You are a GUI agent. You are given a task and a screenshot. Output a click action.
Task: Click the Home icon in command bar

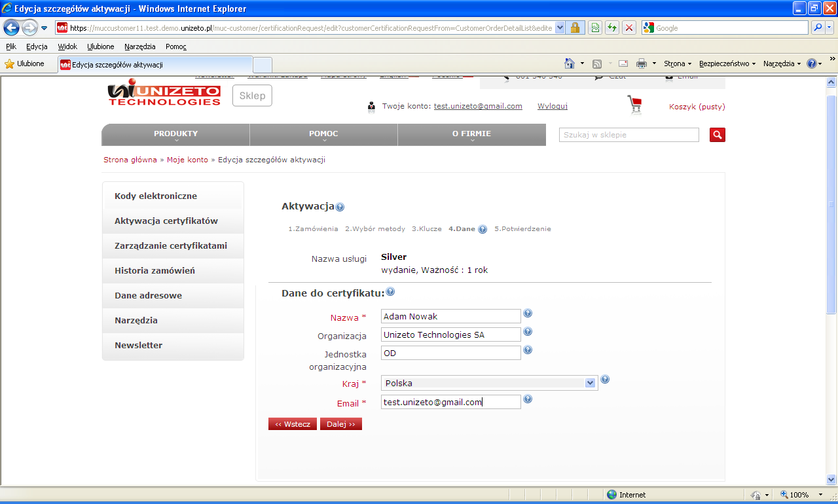[570, 63]
